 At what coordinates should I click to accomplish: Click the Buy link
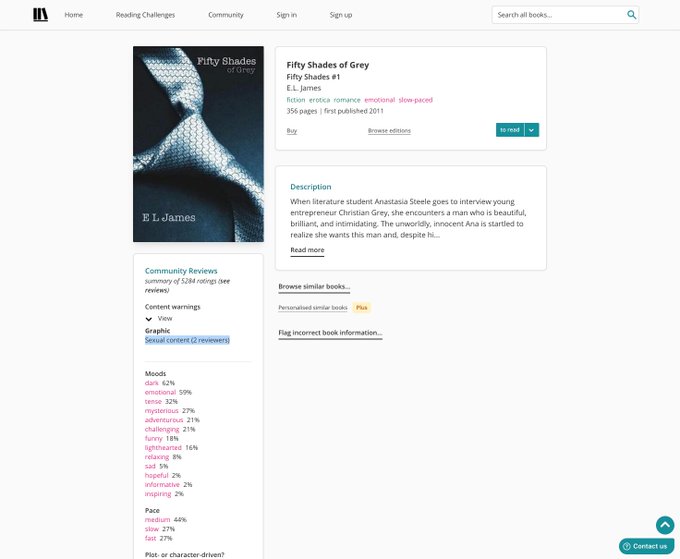click(292, 131)
